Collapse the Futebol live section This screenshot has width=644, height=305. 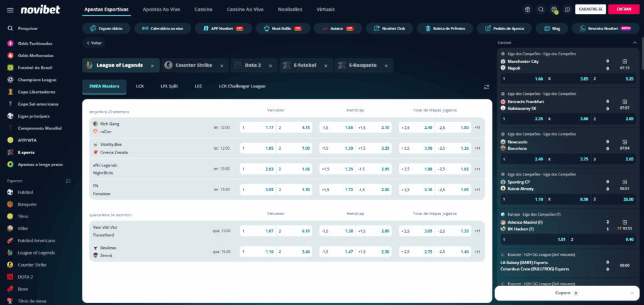coord(634,42)
